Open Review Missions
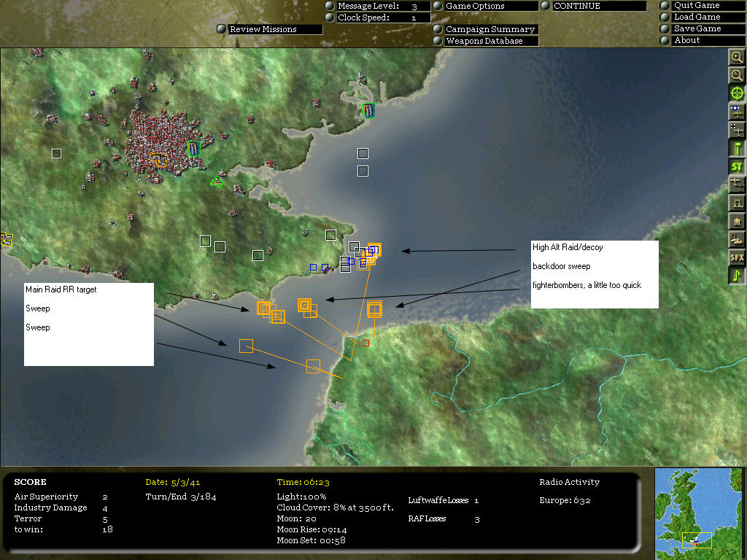Viewport: 747px width, 560px height. pyautogui.click(x=275, y=29)
